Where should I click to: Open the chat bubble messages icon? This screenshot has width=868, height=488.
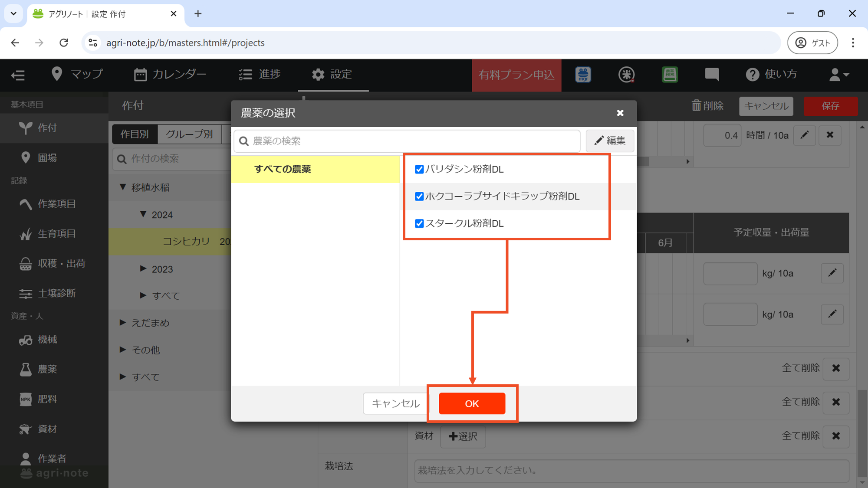(712, 75)
